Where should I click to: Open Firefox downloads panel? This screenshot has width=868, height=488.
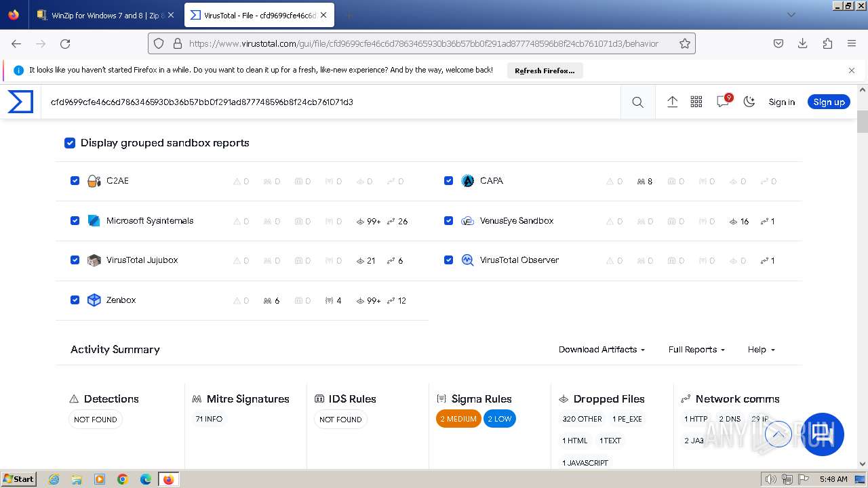pyautogui.click(x=803, y=43)
